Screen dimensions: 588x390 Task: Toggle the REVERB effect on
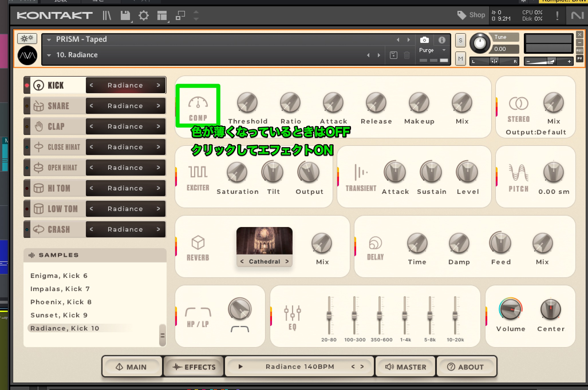click(198, 248)
